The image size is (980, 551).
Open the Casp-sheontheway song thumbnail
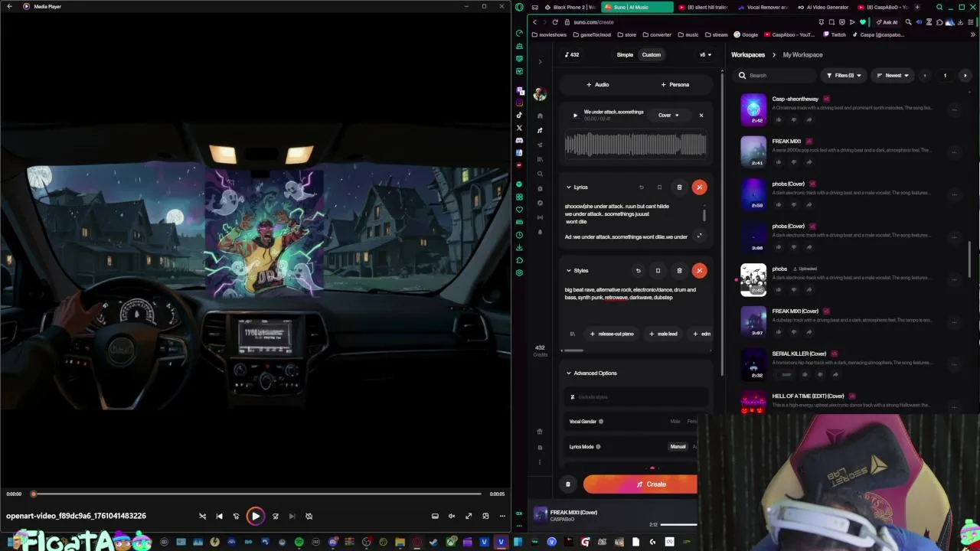click(753, 109)
